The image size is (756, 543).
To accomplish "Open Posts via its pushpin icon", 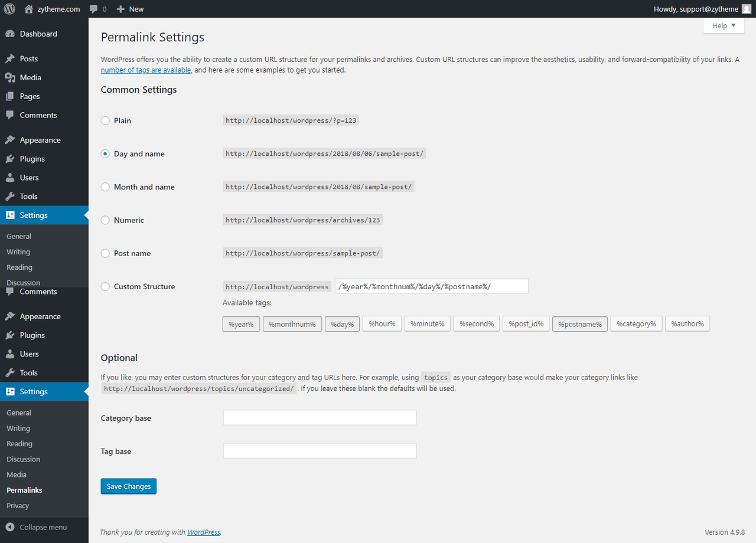I will pos(10,58).
